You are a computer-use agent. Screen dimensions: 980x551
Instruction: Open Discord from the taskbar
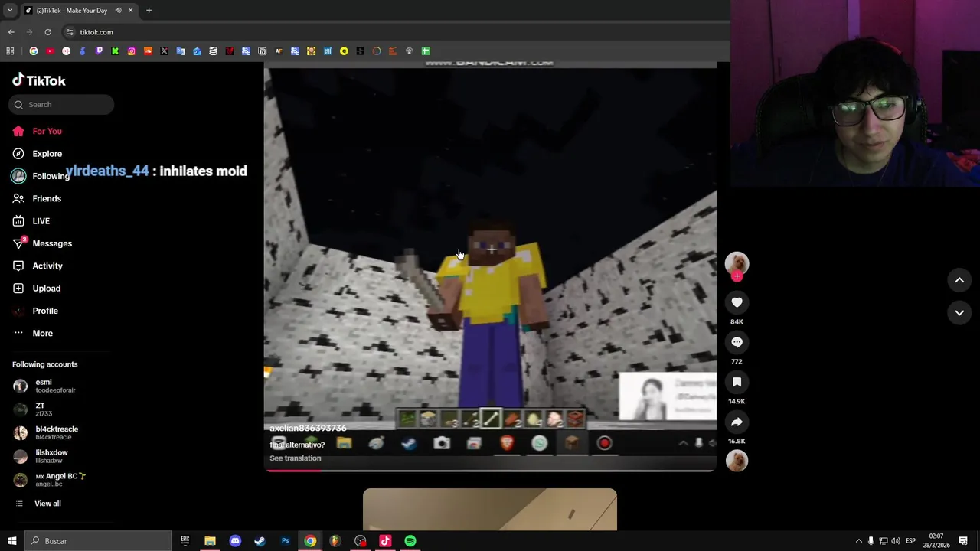pos(235,541)
